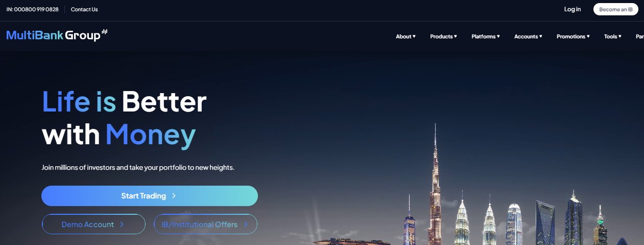Screen dimensions: 644x245
Task: Expand the About dropdown arrow
Action: [x=414, y=36]
